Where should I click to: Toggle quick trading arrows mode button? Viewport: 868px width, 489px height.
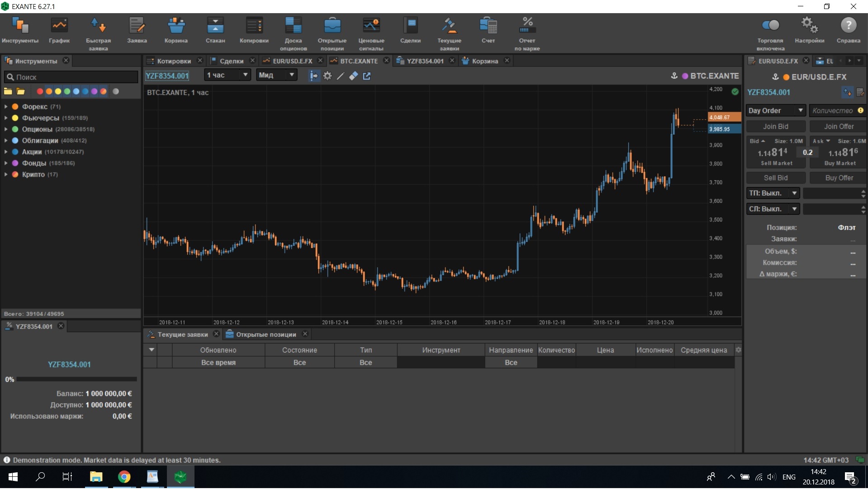pos(847,92)
